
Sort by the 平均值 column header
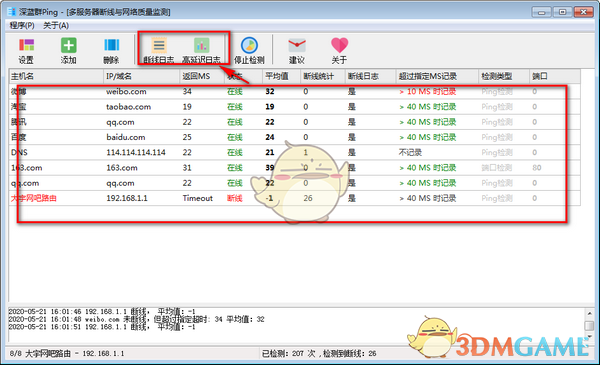282,76
